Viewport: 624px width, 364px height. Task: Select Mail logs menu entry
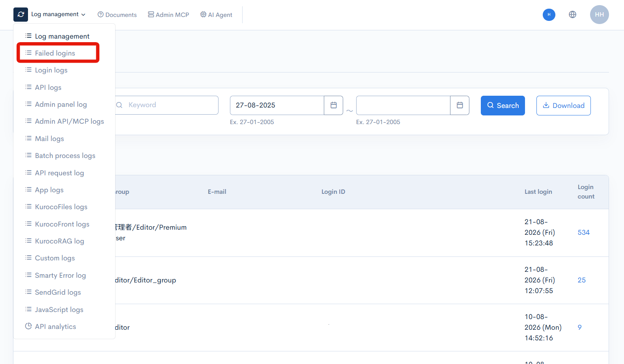point(45,139)
